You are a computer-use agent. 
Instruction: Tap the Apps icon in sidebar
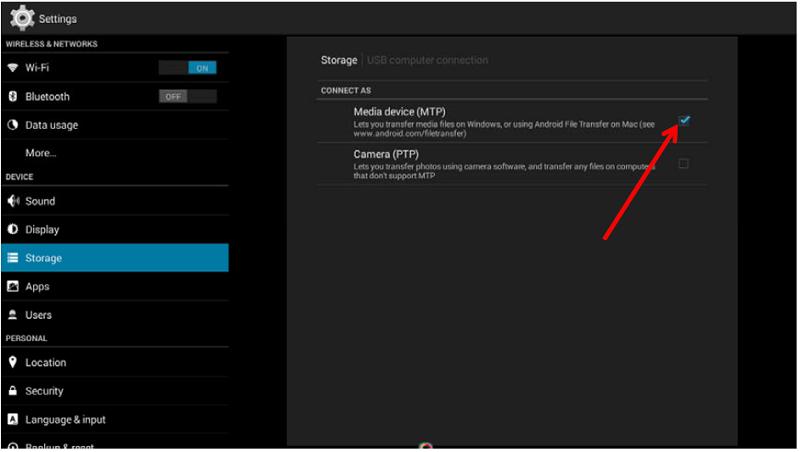(13, 287)
